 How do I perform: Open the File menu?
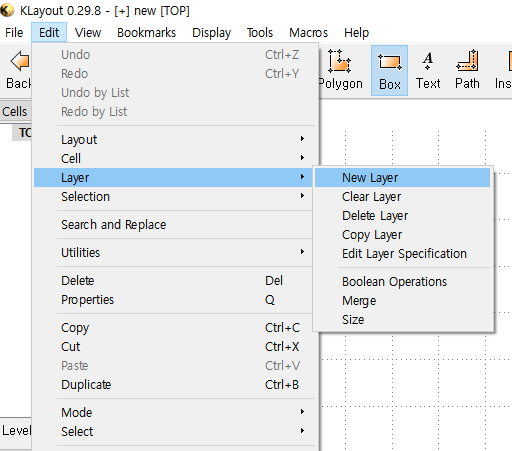(14, 33)
